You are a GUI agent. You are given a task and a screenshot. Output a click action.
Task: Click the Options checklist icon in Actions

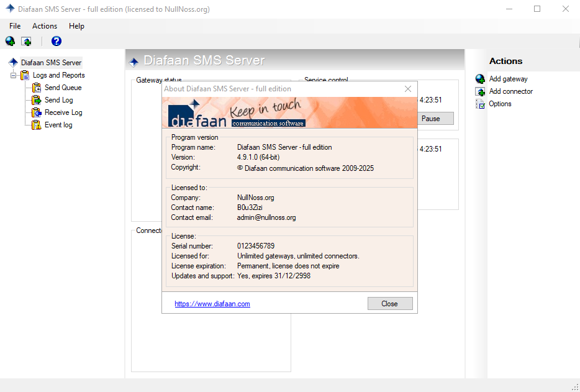[480, 104]
